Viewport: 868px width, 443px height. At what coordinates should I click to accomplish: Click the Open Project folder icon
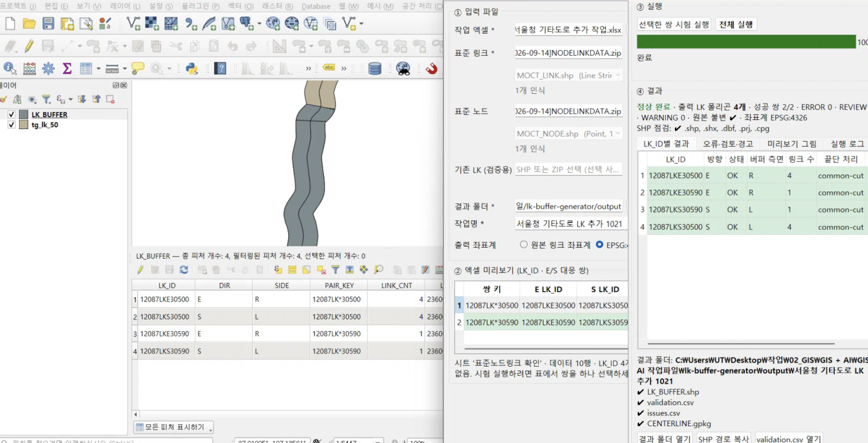click(29, 23)
